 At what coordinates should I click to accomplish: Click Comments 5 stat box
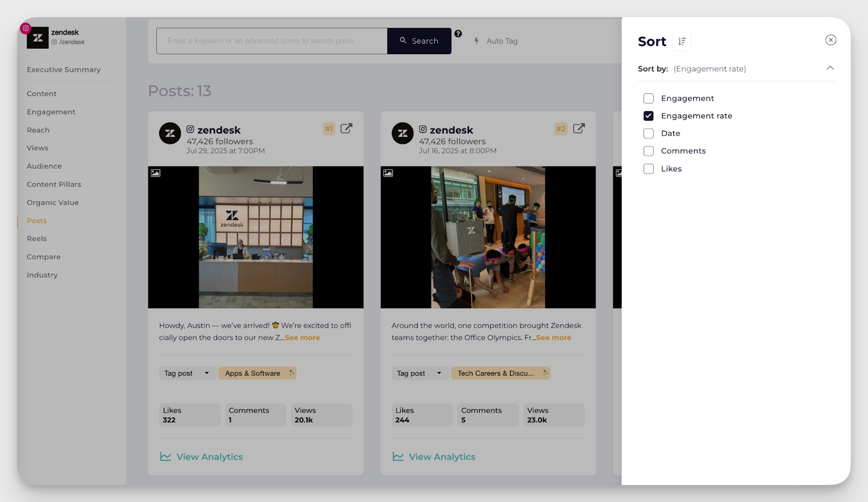tap(488, 415)
